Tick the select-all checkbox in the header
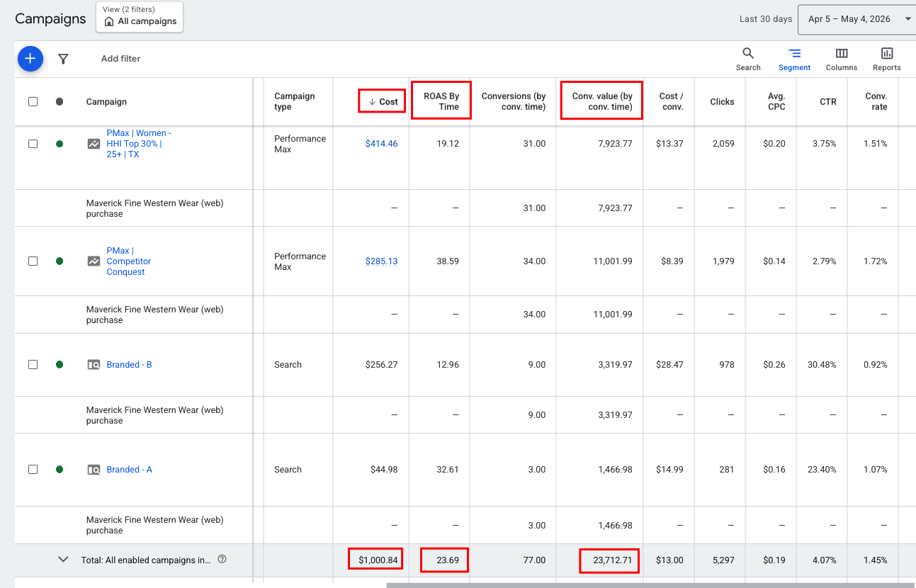 click(x=33, y=101)
